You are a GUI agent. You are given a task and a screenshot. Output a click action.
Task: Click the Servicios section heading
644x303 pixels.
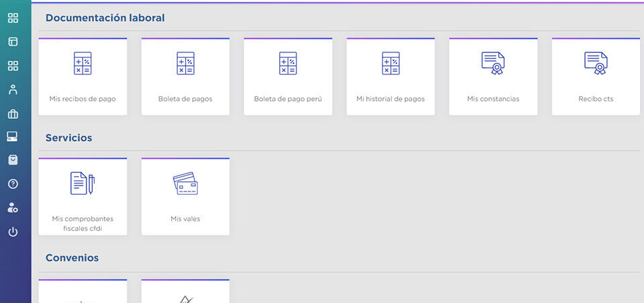click(68, 138)
